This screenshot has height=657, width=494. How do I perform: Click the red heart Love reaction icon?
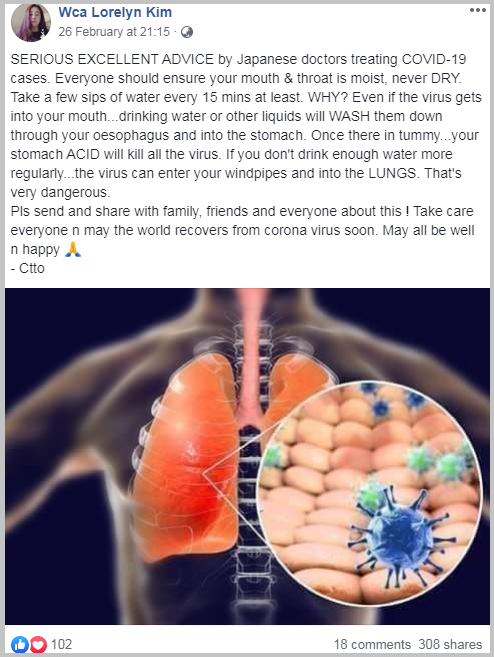(38, 644)
